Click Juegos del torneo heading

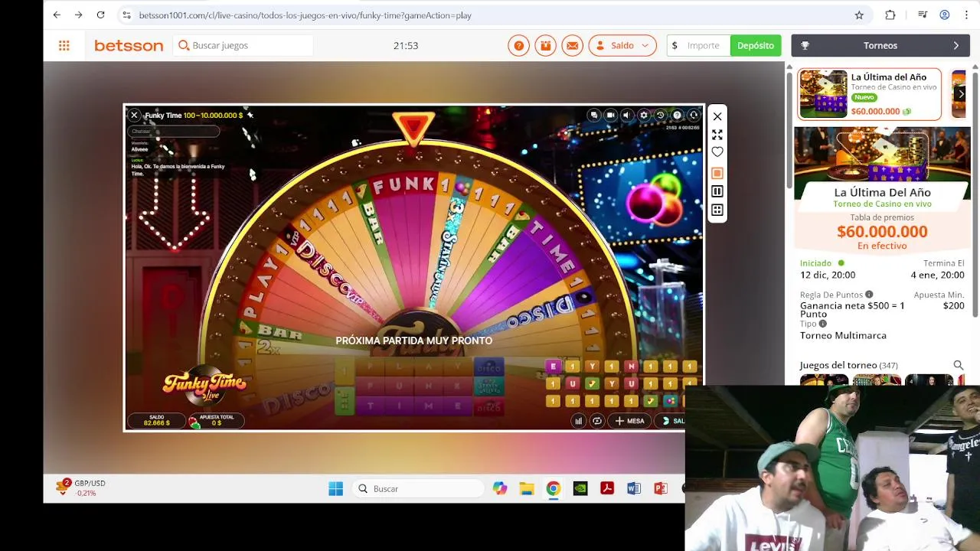[x=838, y=365]
